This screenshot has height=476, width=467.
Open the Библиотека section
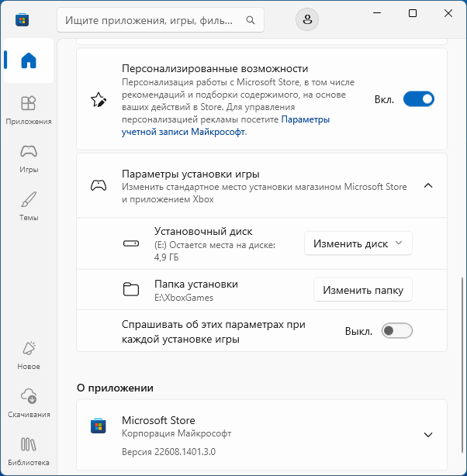[x=29, y=452]
